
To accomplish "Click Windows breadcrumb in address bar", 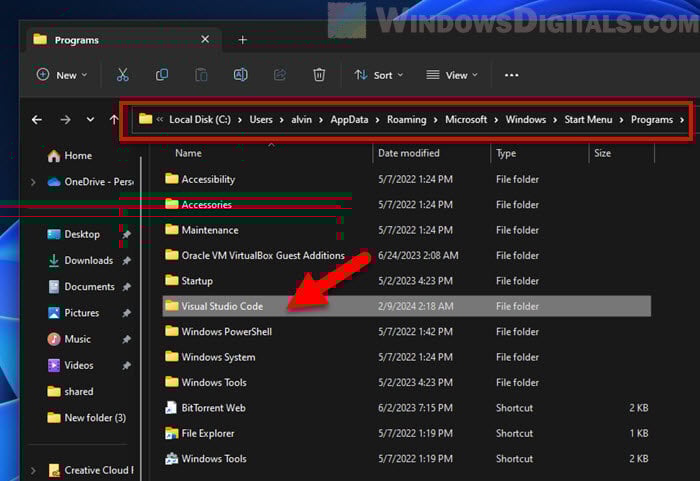I will [x=525, y=120].
